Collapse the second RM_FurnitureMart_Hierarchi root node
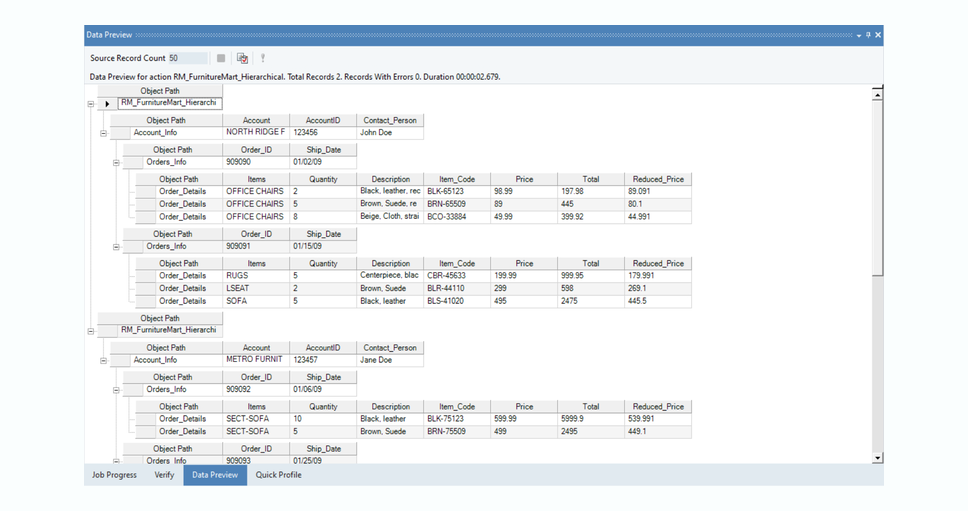968x511 pixels. coord(91,331)
